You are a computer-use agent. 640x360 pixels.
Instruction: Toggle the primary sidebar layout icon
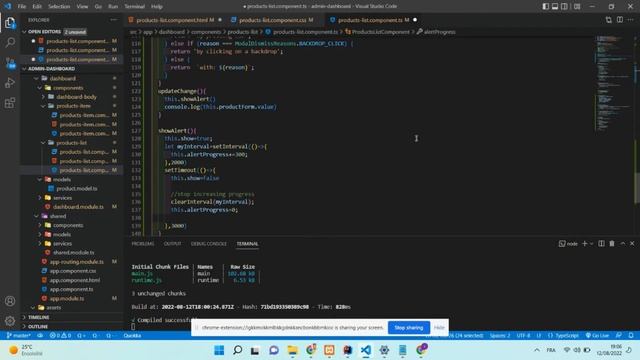[x=546, y=7]
